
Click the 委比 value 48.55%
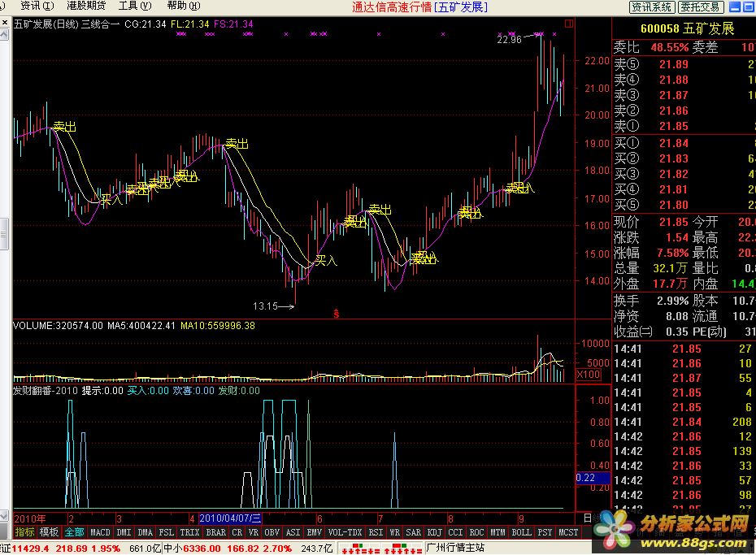(670, 47)
